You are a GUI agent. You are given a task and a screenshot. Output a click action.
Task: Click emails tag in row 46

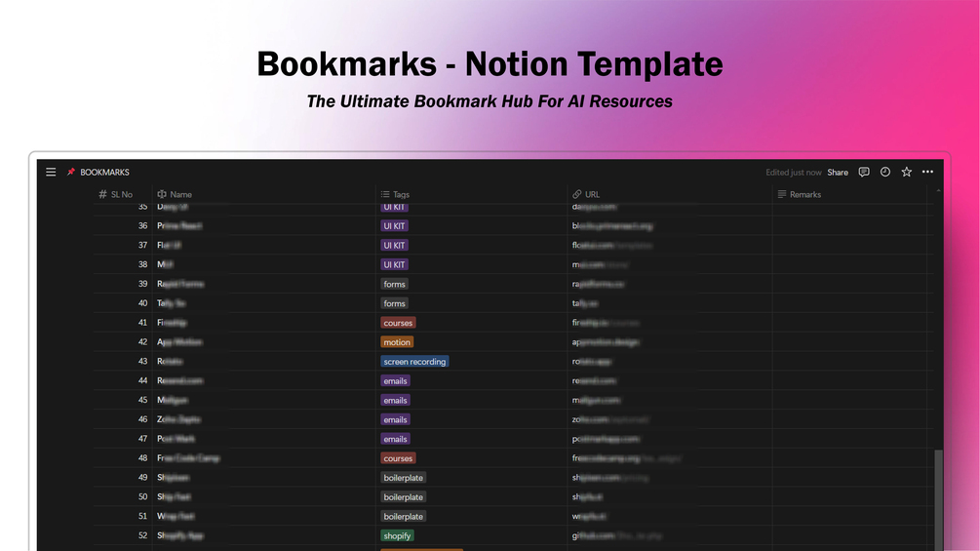click(x=395, y=419)
